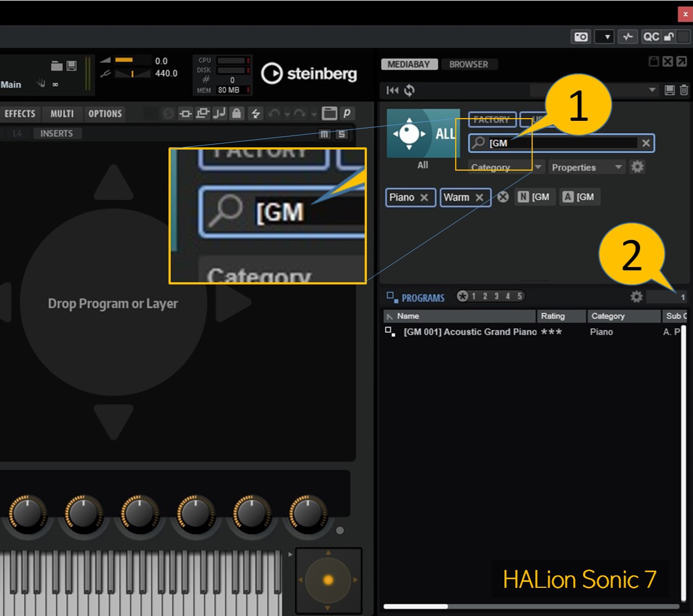Toggle the MediaBay header lock icon

pos(654,61)
